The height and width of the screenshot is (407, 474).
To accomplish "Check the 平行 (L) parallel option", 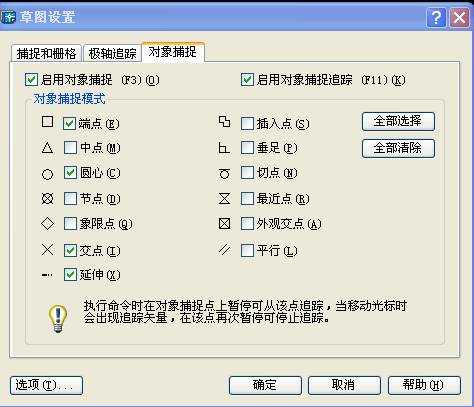I will [x=247, y=250].
